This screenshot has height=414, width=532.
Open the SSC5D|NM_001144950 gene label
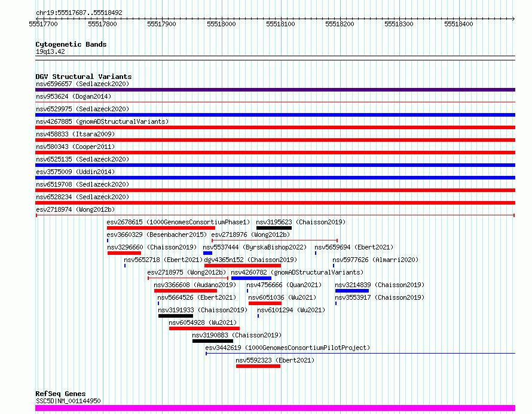(x=68, y=401)
